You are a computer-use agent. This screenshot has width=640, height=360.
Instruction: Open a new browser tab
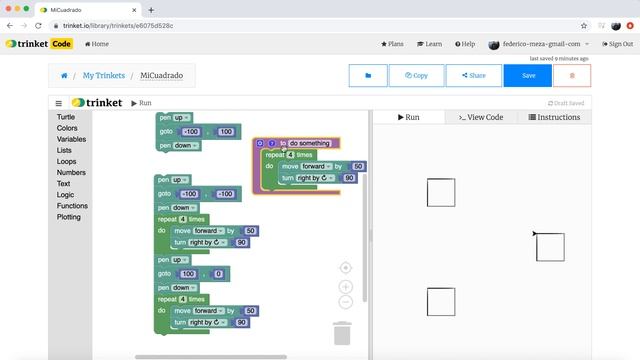point(151,10)
